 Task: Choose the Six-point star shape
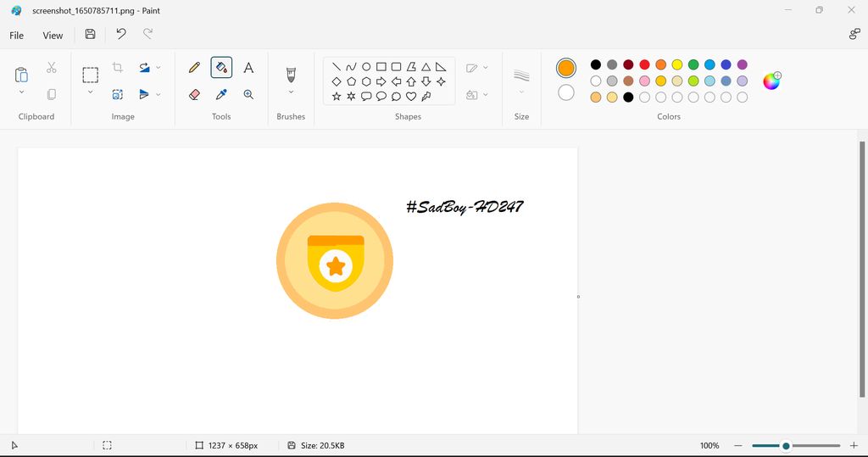(x=351, y=97)
